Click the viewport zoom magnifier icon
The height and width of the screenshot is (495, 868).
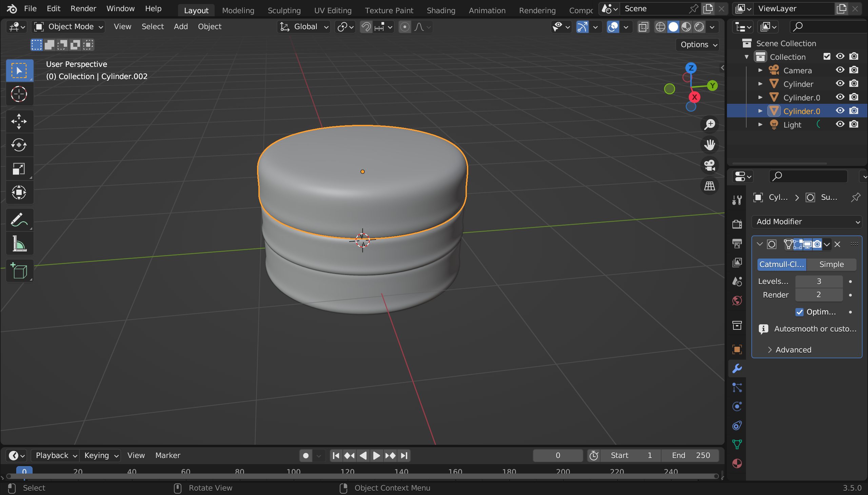pyautogui.click(x=710, y=125)
